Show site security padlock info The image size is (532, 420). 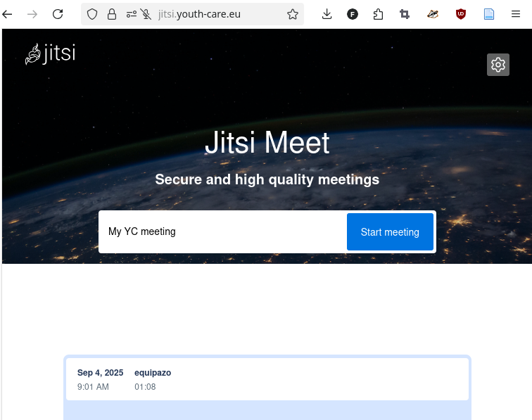[112, 14]
